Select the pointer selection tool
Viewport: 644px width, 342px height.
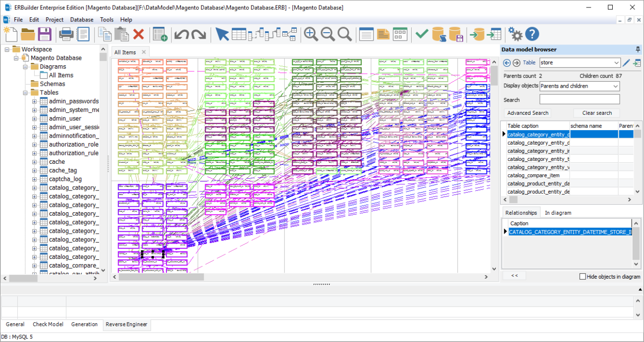click(222, 34)
